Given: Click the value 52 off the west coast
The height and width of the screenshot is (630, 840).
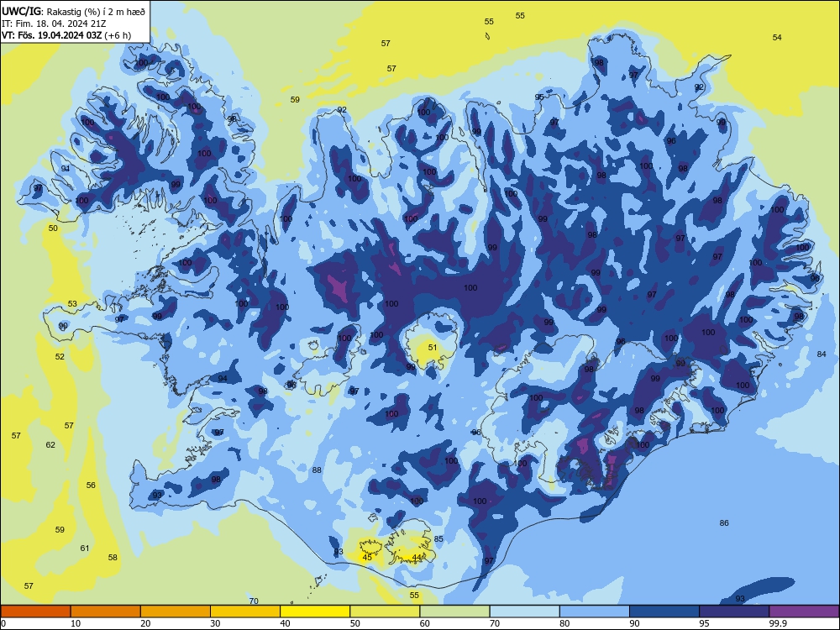Looking at the screenshot, I should (x=60, y=357).
